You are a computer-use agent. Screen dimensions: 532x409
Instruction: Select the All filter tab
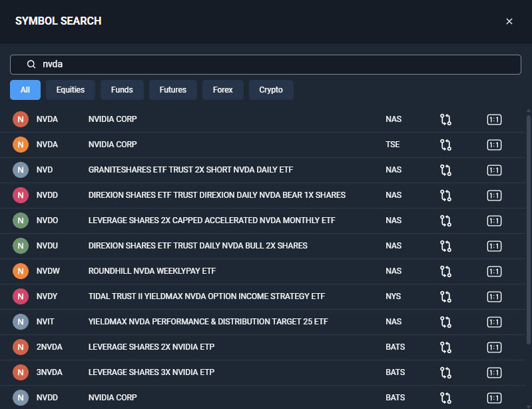[25, 90]
